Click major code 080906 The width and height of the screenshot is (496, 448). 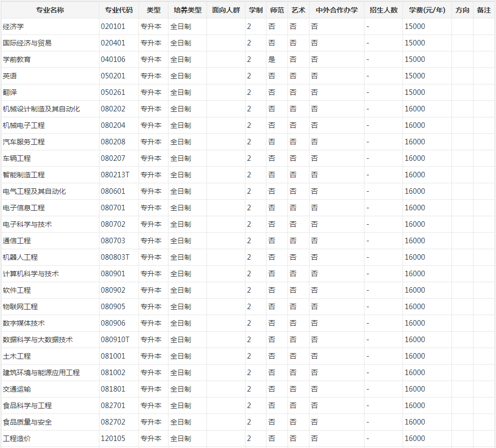113,323
